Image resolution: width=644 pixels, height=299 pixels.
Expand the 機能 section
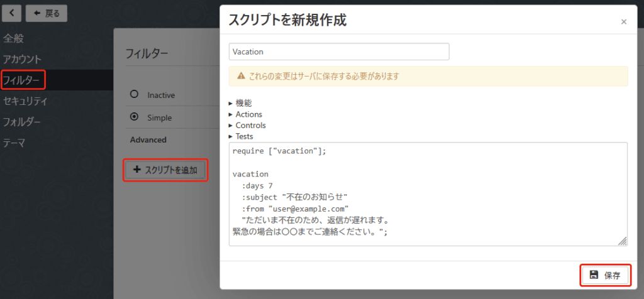coord(243,103)
